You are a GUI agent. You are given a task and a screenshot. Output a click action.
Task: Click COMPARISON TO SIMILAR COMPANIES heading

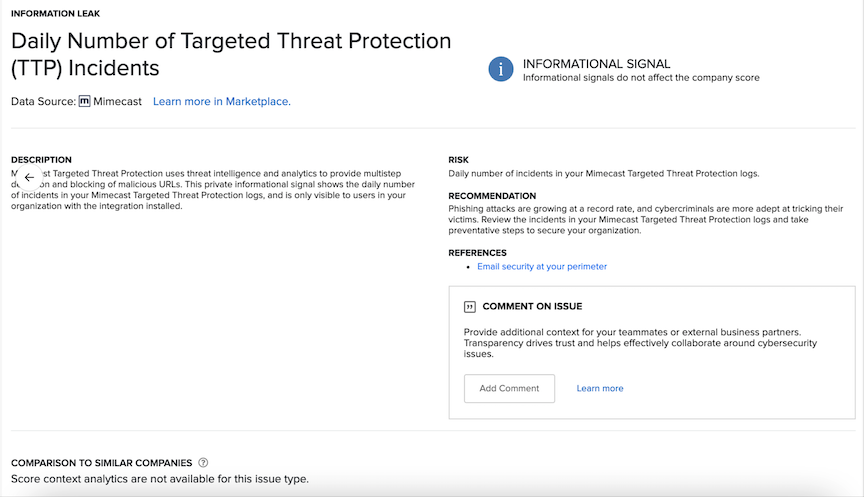pyautogui.click(x=101, y=463)
